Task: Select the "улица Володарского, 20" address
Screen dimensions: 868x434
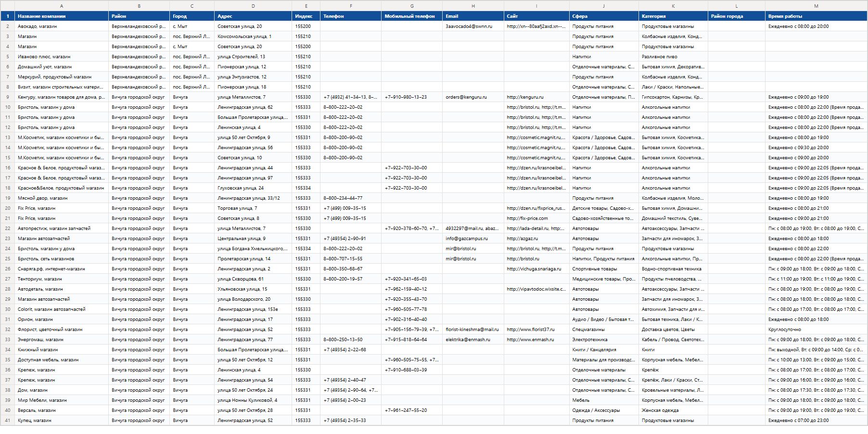Action: click(x=253, y=299)
